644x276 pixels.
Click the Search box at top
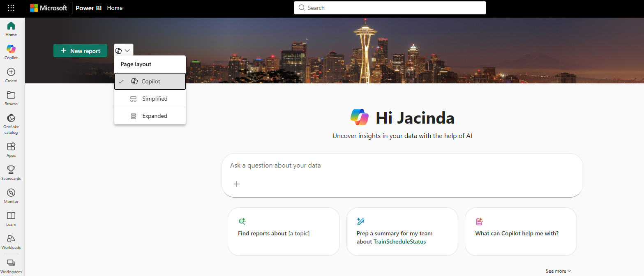390,8
